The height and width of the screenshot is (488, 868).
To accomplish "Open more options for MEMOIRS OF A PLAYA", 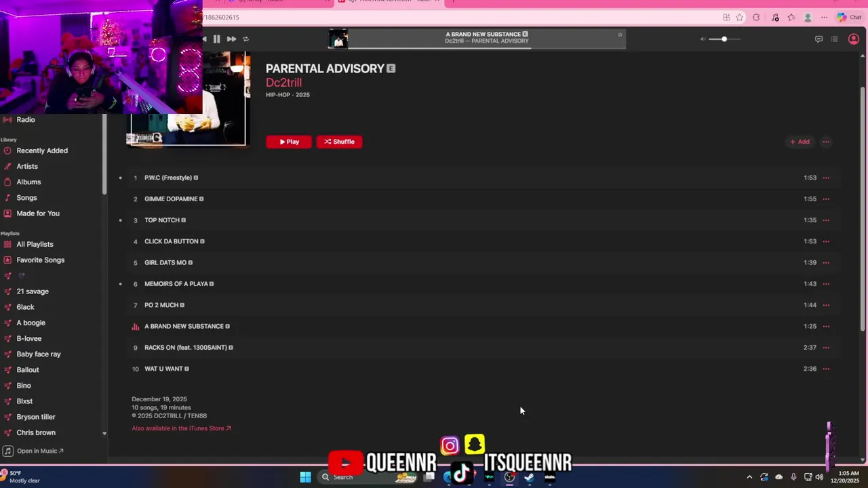I will pos(826,284).
